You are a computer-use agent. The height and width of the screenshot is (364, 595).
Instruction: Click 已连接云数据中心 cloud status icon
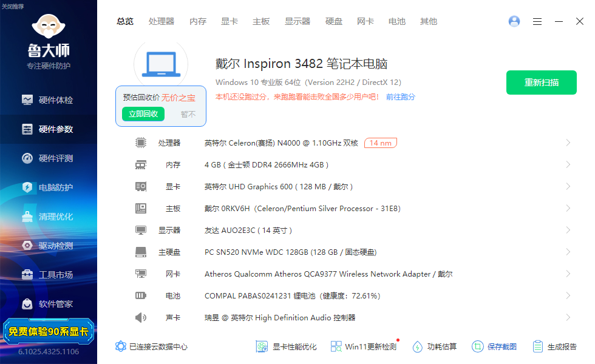coord(121,346)
